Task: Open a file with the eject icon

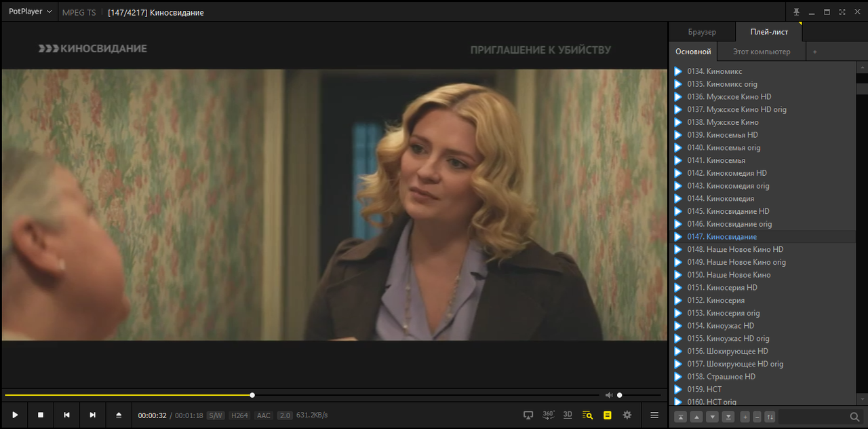Action: point(119,415)
